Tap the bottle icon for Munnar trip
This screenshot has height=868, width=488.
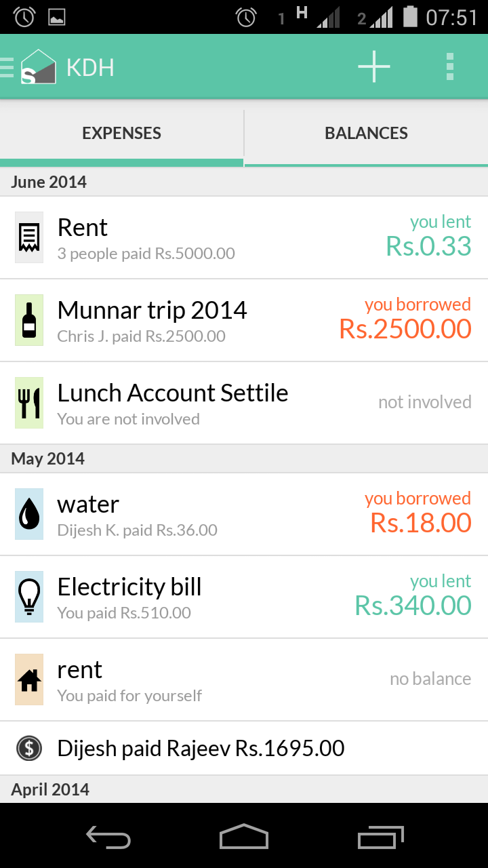pyautogui.click(x=29, y=320)
